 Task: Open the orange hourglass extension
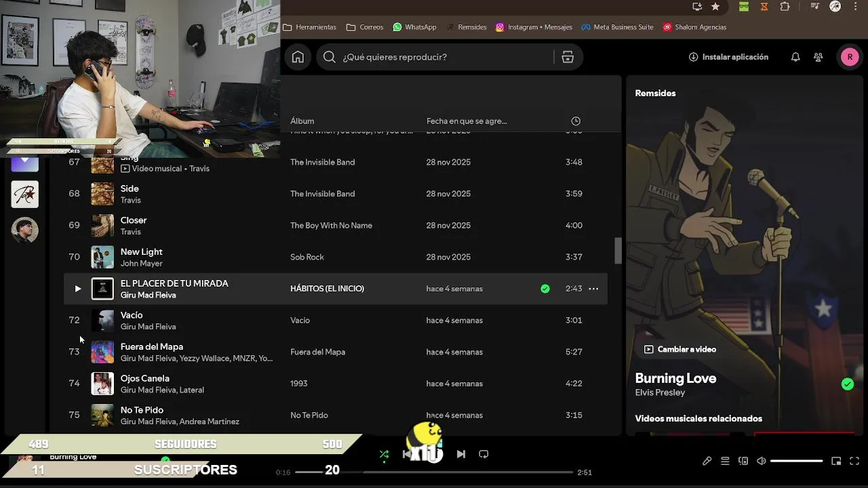[764, 7]
